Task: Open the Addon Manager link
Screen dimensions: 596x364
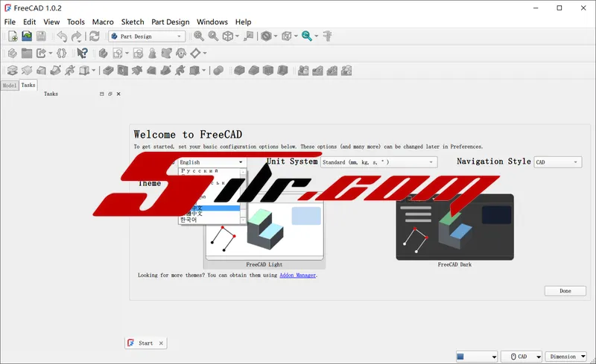Action: click(297, 275)
